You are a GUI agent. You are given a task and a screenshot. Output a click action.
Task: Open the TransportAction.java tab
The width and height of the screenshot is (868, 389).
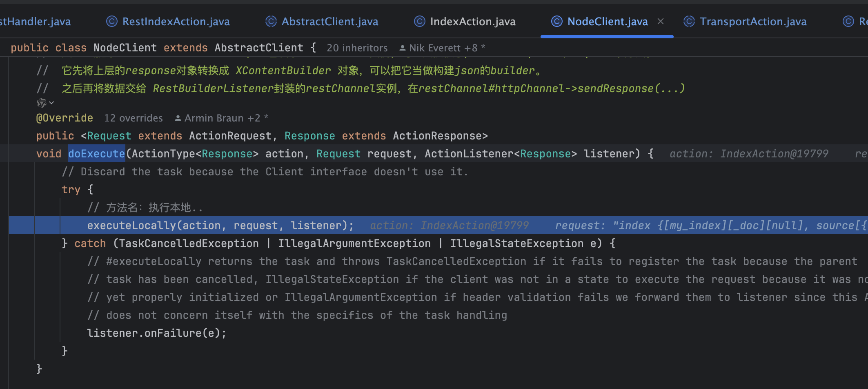[745, 22]
